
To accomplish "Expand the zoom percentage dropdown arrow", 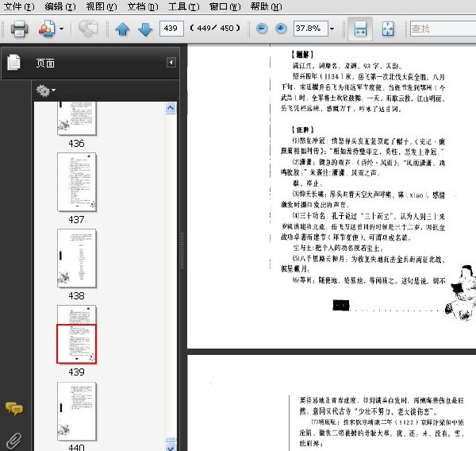I will (332, 29).
